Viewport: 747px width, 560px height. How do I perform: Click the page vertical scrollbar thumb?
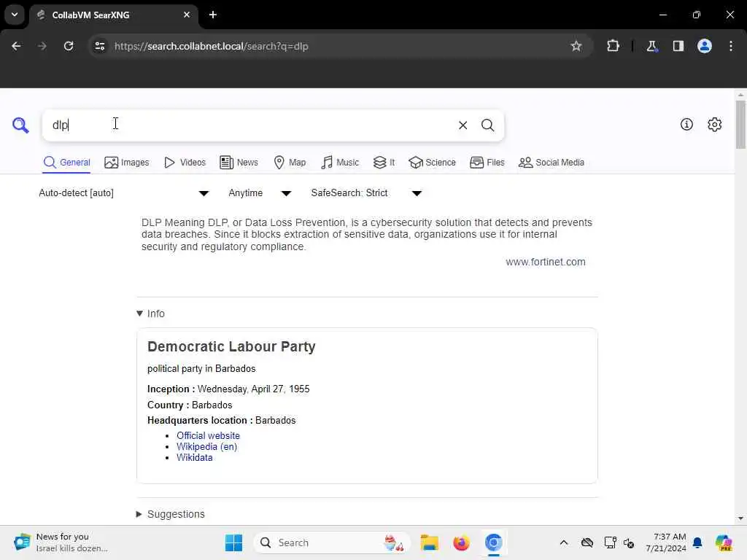[740, 125]
